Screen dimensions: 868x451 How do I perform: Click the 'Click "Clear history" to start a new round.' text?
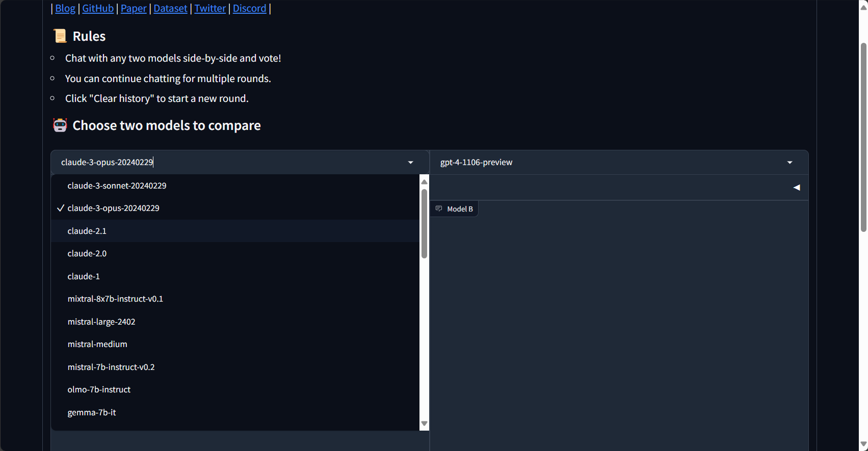pyautogui.click(x=157, y=98)
